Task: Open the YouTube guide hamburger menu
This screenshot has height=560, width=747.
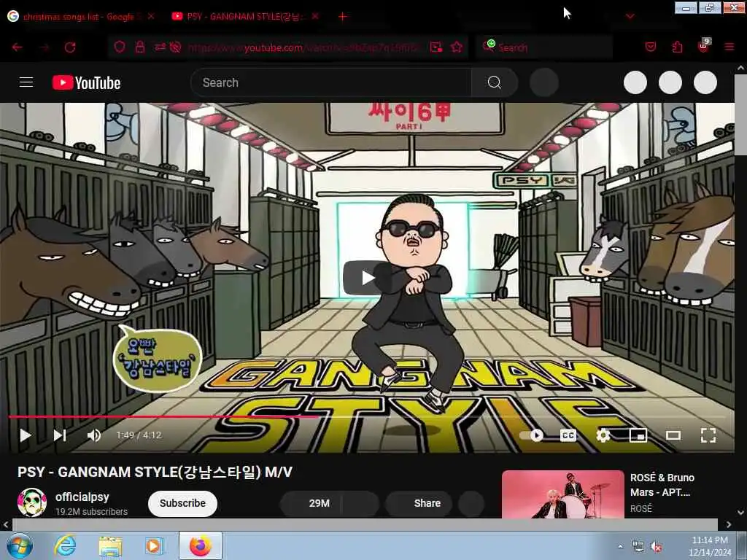Action: 26,82
